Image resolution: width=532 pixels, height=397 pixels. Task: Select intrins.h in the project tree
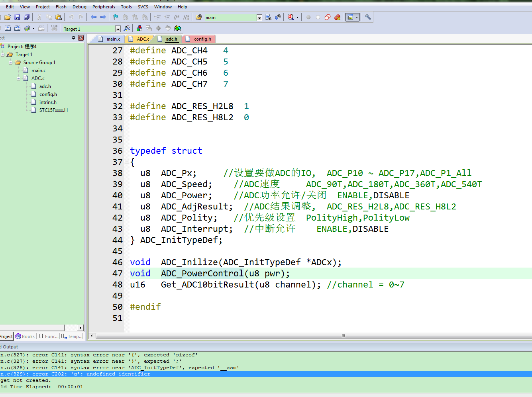coord(48,102)
